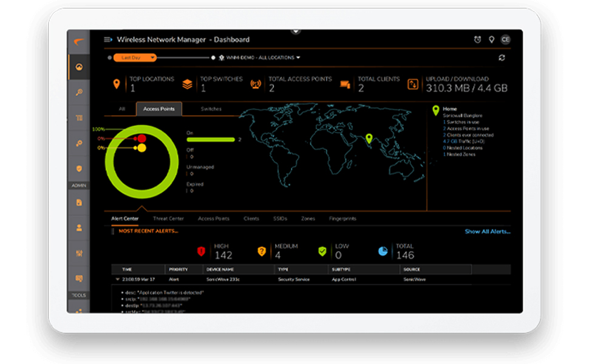This screenshot has height=364, width=589.
Task: Select the Fingerprints tab
Action: (x=342, y=218)
